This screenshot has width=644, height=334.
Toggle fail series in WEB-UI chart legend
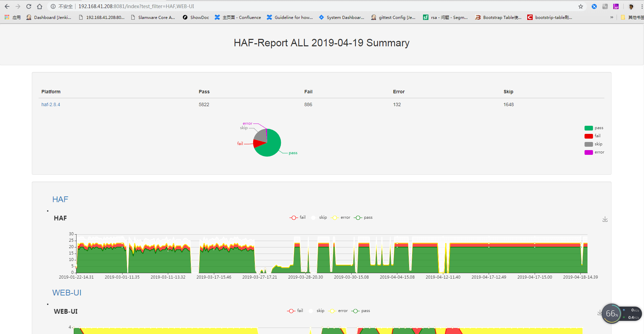295,311
